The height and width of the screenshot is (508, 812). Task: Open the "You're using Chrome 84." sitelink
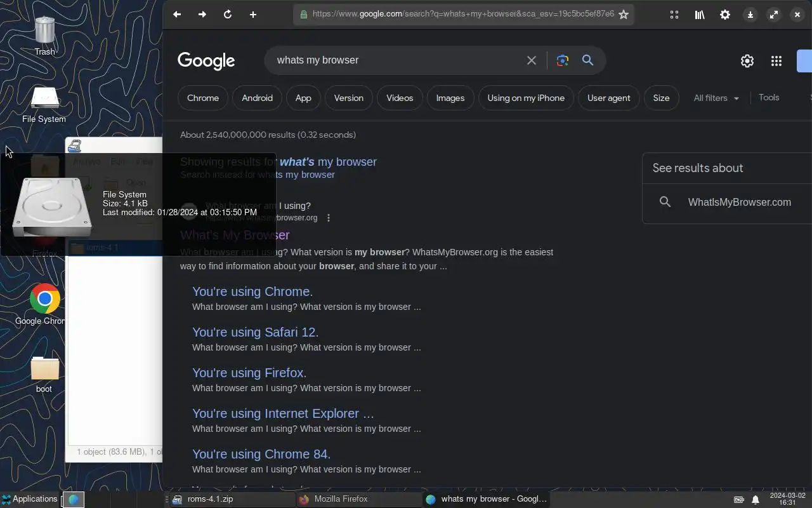(261, 454)
